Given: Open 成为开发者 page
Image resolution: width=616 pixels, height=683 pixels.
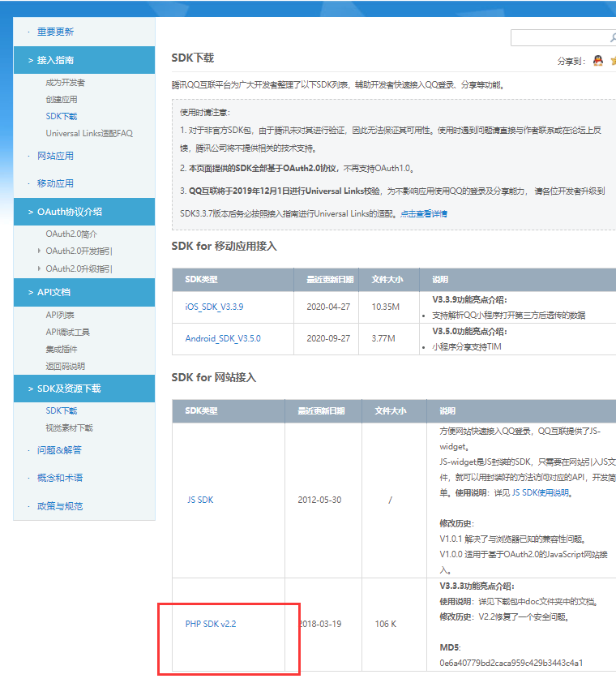Looking at the screenshot, I should [x=66, y=82].
